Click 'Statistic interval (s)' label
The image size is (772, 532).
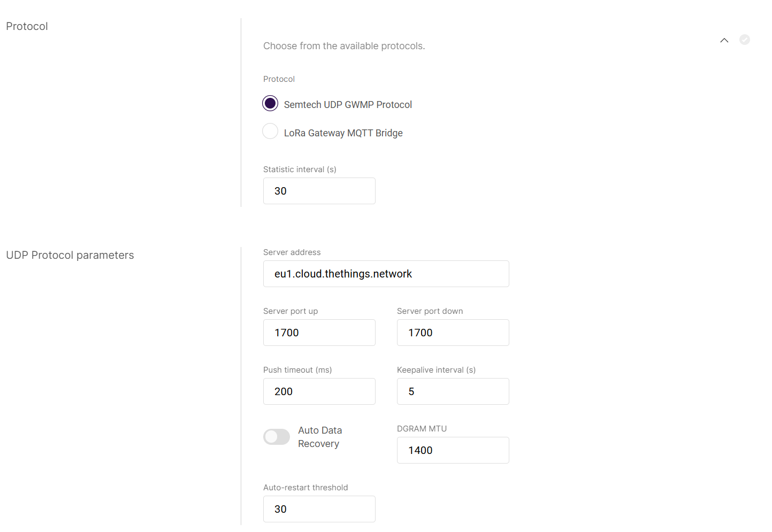tap(300, 169)
